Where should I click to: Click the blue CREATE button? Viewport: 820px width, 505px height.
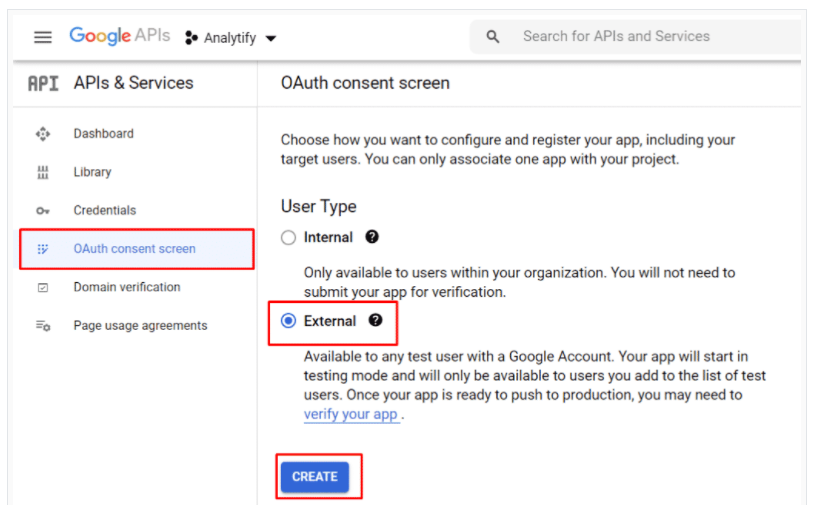click(315, 477)
